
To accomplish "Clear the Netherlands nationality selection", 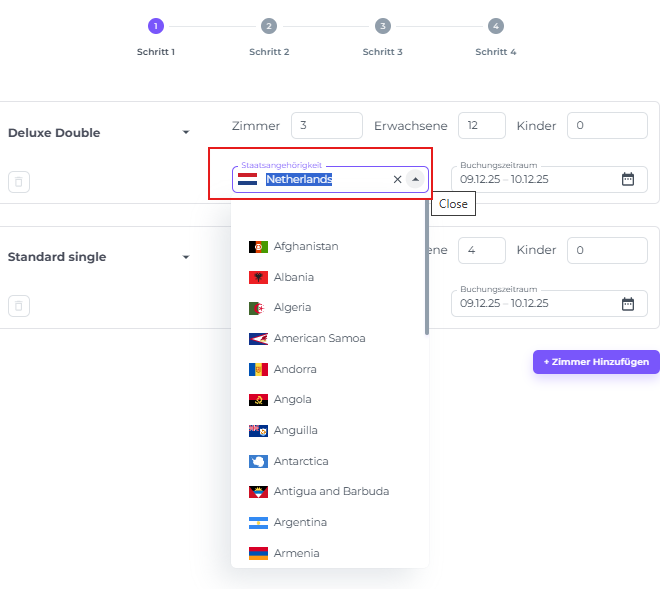I will pos(397,180).
